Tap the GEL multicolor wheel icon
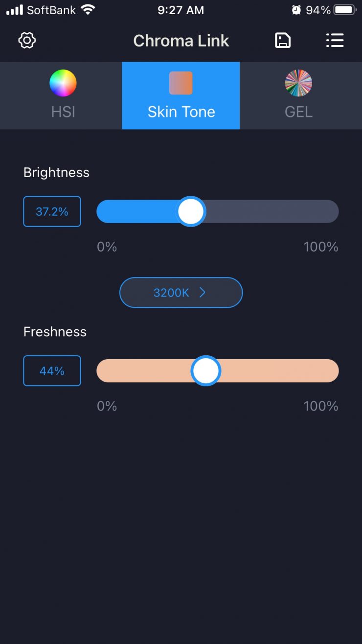Screen dimensions: 362x644 click(298, 83)
